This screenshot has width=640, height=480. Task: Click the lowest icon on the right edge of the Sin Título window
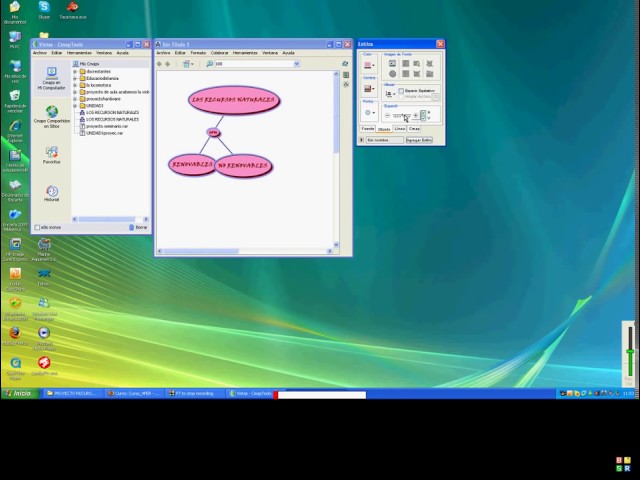(346, 84)
